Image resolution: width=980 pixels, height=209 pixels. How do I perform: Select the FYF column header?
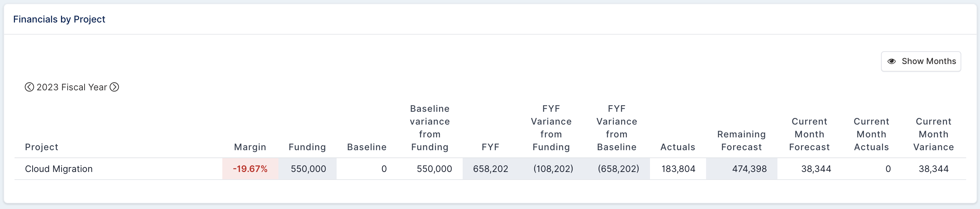point(490,147)
